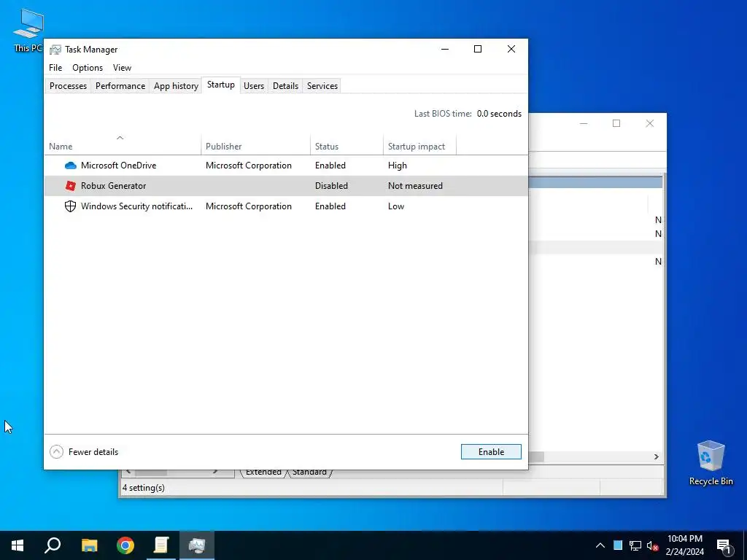
Task: Click the 4 setting(s) status bar text
Action: [x=144, y=488]
